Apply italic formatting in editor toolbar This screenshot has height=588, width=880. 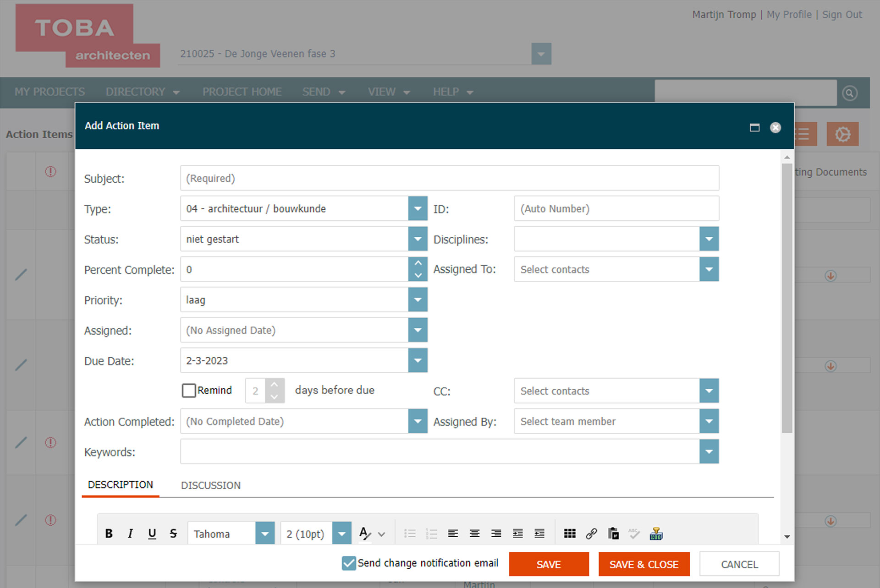tap(130, 534)
